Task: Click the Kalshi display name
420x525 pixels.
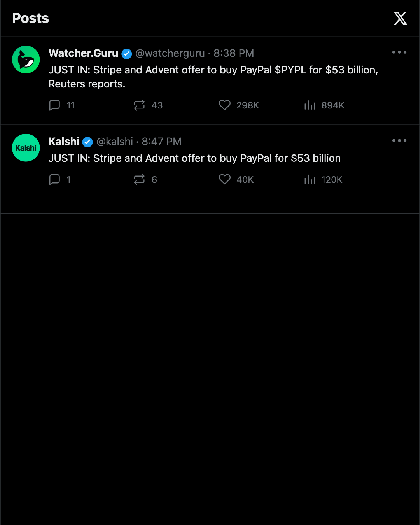Action: pyautogui.click(x=64, y=142)
